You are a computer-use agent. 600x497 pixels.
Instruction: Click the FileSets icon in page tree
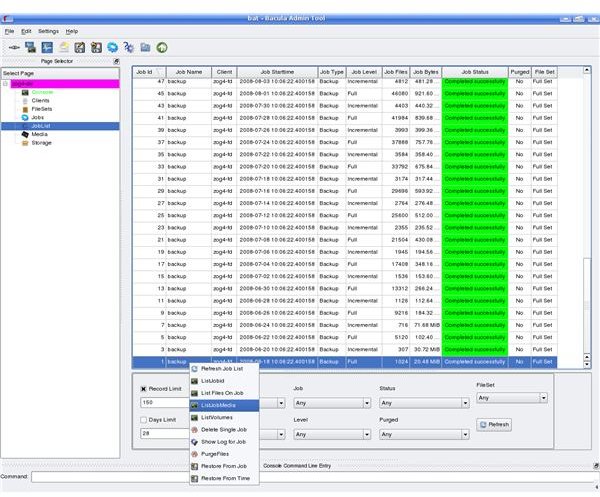pyautogui.click(x=25, y=109)
